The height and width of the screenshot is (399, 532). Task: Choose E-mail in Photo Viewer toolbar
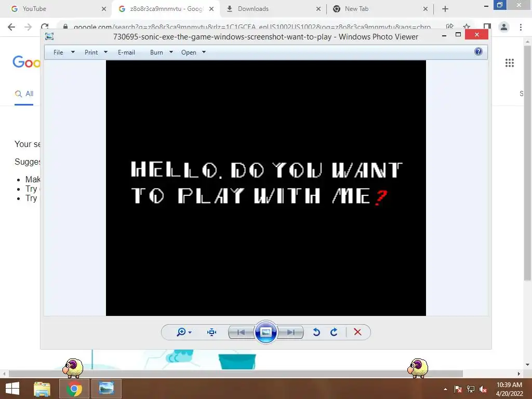coord(126,52)
